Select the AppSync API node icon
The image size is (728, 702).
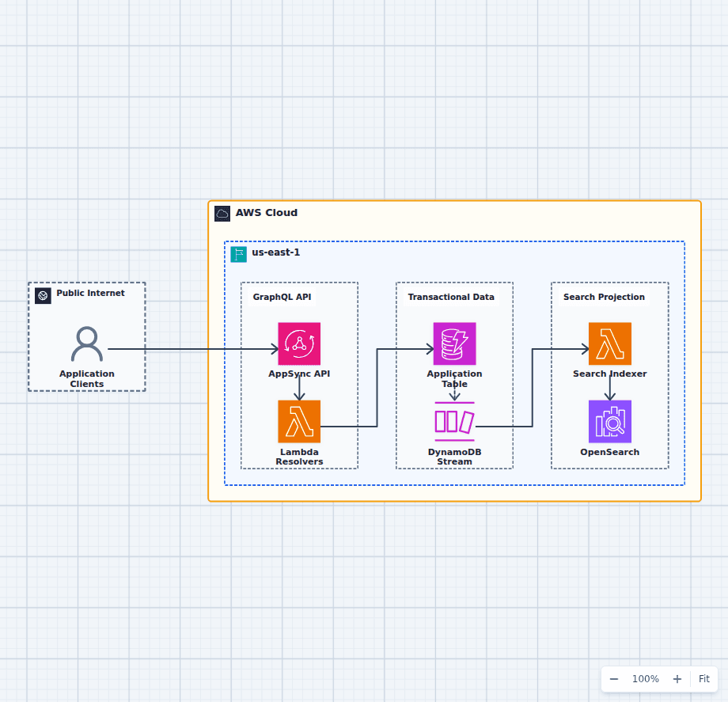pos(299,343)
